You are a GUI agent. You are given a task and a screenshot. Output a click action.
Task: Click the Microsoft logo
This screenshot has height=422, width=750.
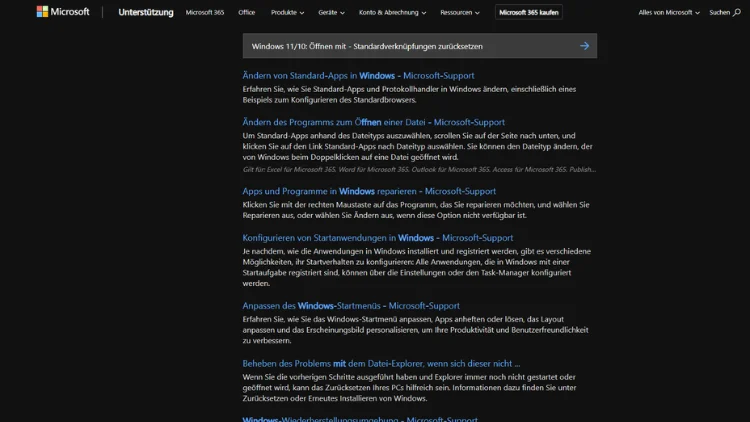point(63,12)
